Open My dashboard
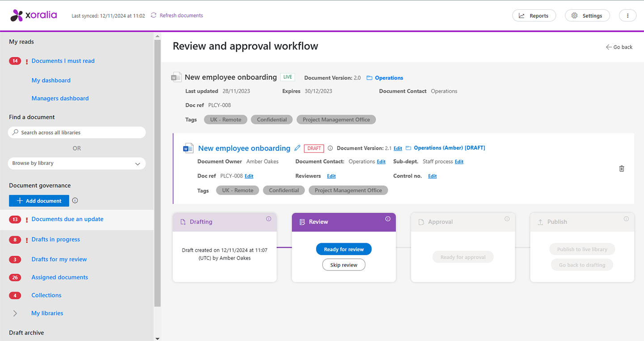644x341 pixels. pos(51,80)
